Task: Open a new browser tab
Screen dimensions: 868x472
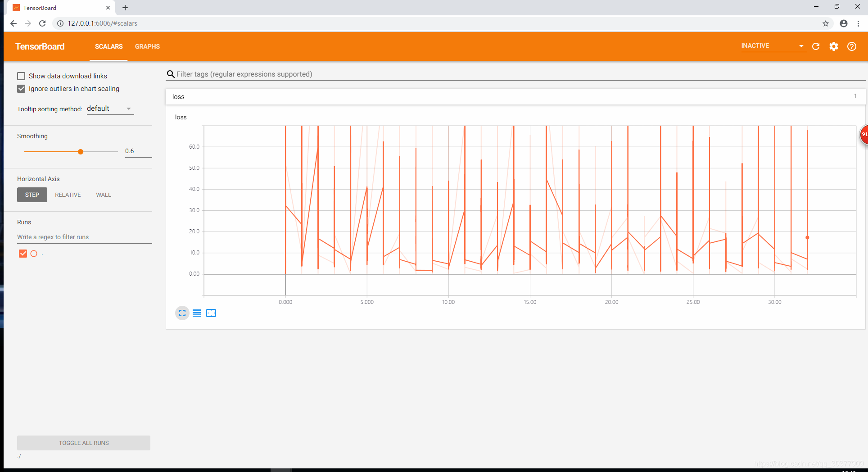Action: point(125,8)
